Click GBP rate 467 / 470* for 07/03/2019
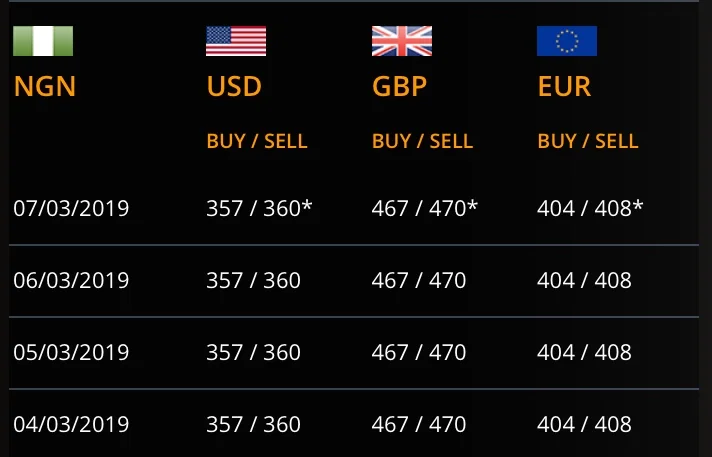 click(425, 209)
